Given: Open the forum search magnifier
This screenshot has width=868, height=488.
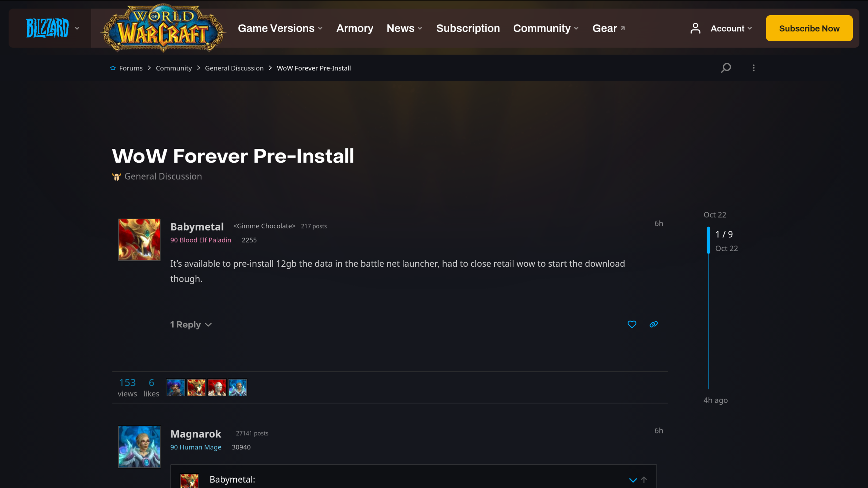Looking at the screenshot, I should [726, 68].
